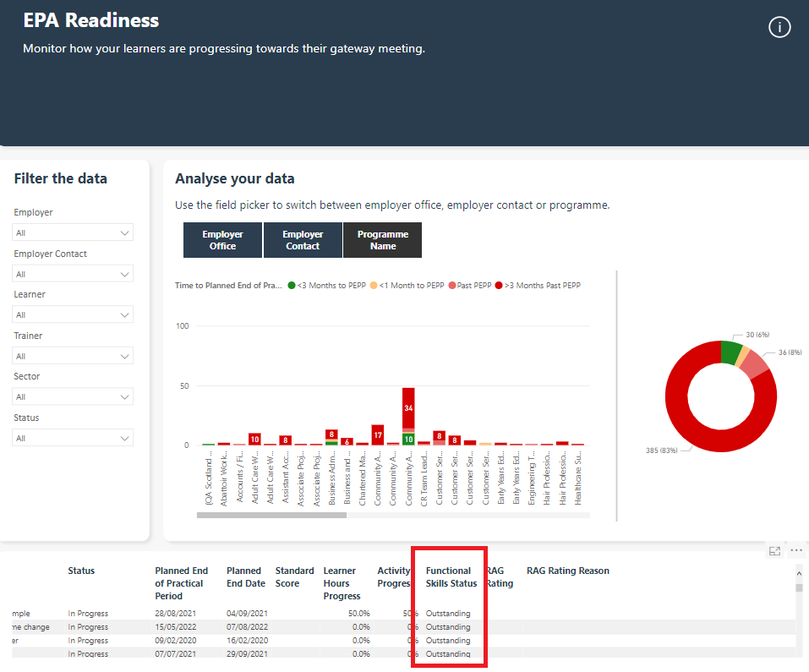Sort by Planned End of Practical Period header
Image resolution: width=809 pixels, height=672 pixels.
(x=181, y=583)
